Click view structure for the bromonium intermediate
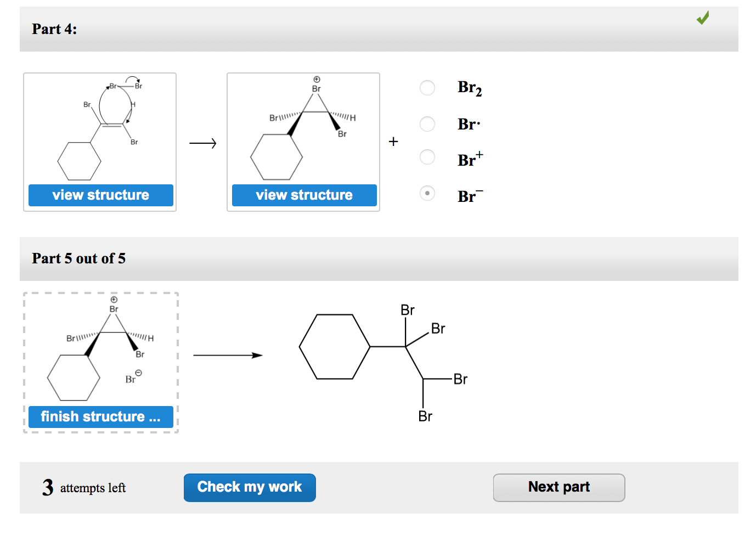Image resolution: width=756 pixels, height=541 pixels. tap(304, 195)
